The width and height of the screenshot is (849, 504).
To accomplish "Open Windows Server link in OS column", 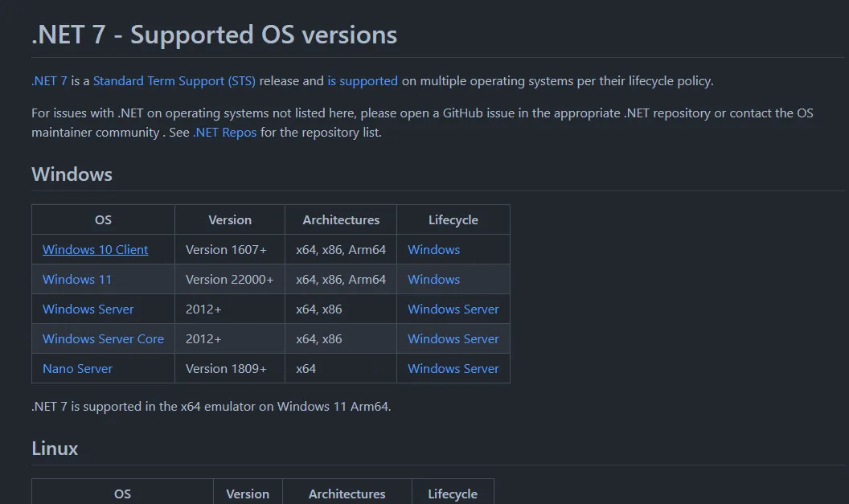I will click(88, 309).
